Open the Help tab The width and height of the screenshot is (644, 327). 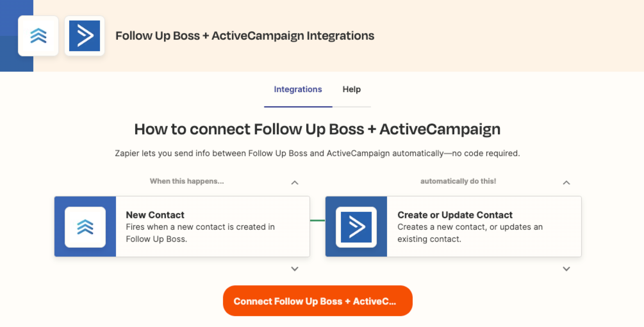tap(351, 89)
